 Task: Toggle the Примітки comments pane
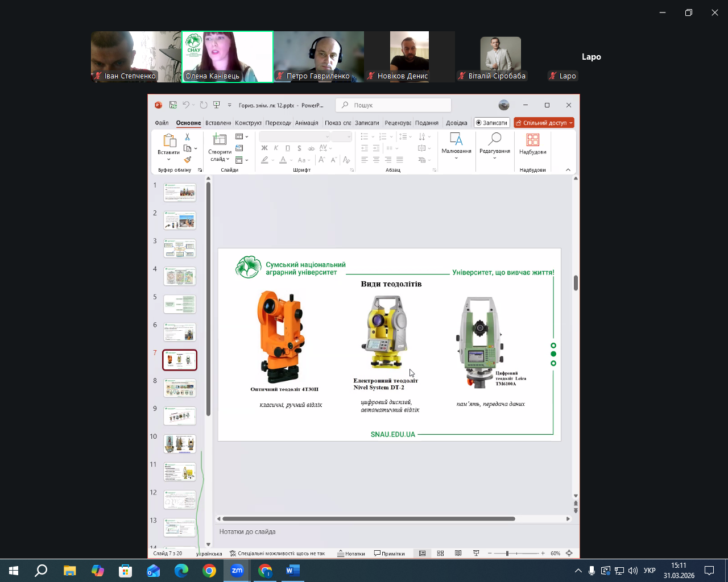[390, 553]
